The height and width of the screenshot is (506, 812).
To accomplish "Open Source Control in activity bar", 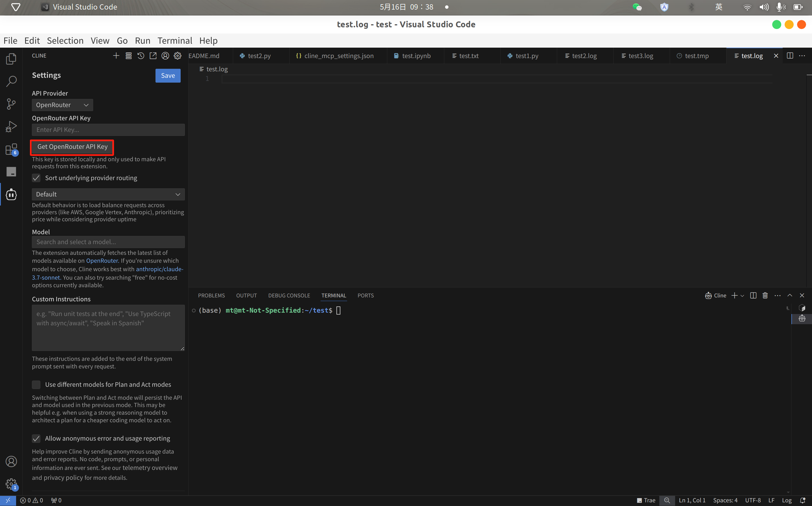I will pos(11,104).
